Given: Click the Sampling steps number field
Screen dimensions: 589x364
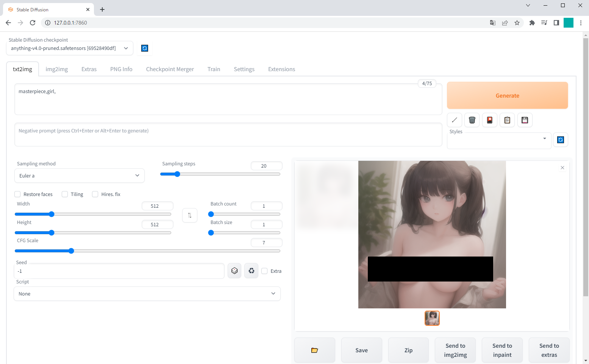Looking at the screenshot, I should click(x=267, y=166).
